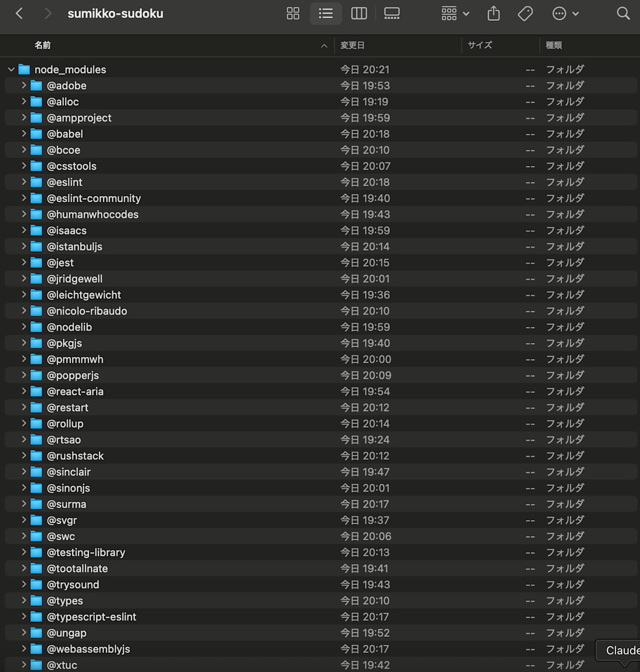This screenshot has width=640, height=672.
Task: Go back with the left chevron
Action: (19, 13)
